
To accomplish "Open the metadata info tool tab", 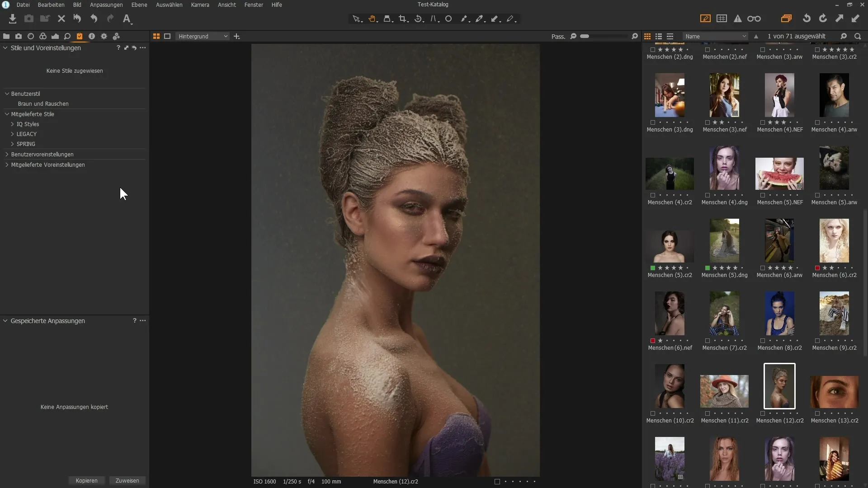I will click(92, 36).
